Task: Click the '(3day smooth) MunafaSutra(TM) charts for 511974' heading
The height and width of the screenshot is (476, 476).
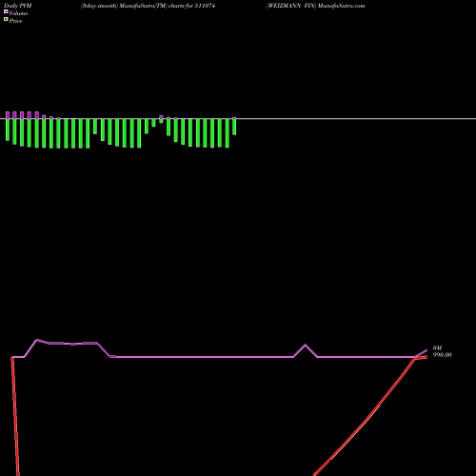Action: tap(148, 6)
